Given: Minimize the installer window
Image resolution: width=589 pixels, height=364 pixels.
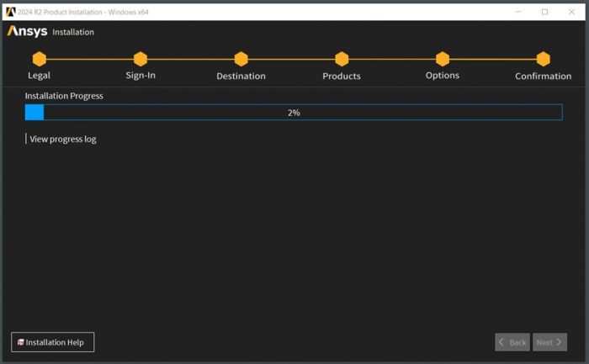Looking at the screenshot, I should 518,12.
